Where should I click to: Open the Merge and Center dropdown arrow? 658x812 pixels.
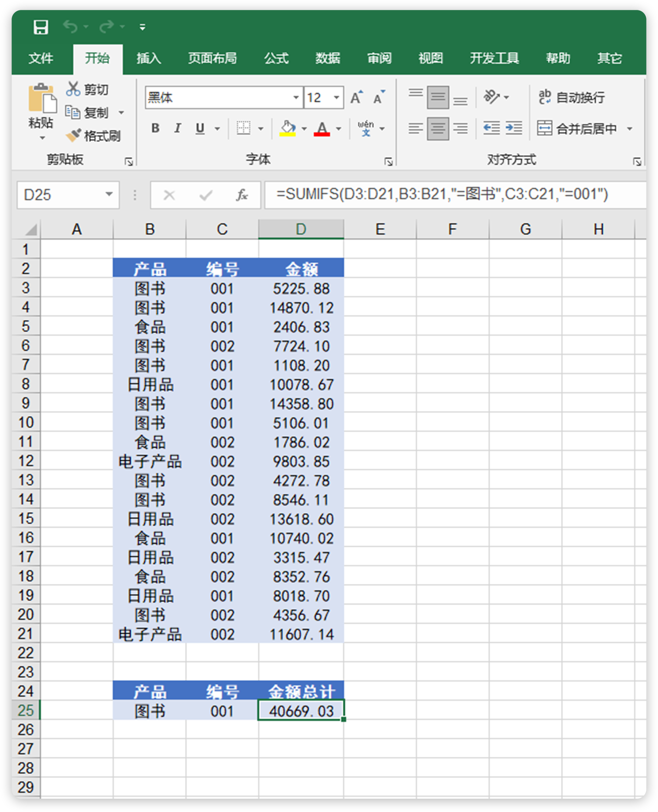630,128
